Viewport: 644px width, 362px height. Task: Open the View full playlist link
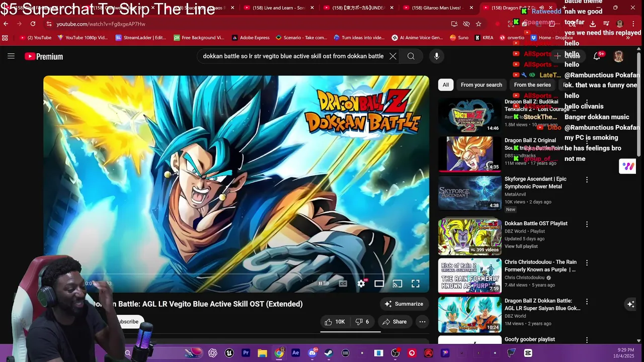pyautogui.click(x=521, y=246)
